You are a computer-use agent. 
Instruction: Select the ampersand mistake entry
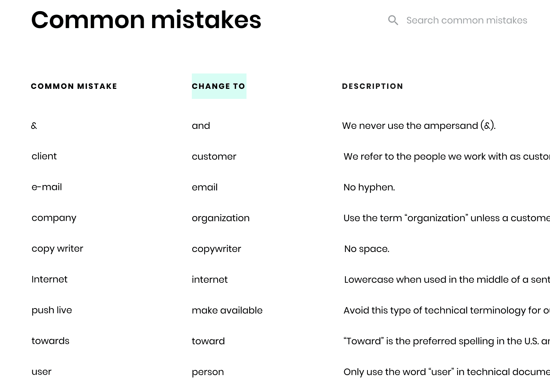click(34, 126)
